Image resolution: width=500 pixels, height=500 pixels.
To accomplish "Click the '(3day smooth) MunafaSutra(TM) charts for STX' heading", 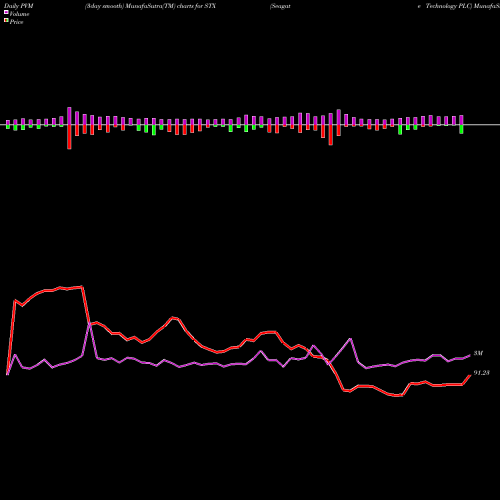I will point(150,6).
